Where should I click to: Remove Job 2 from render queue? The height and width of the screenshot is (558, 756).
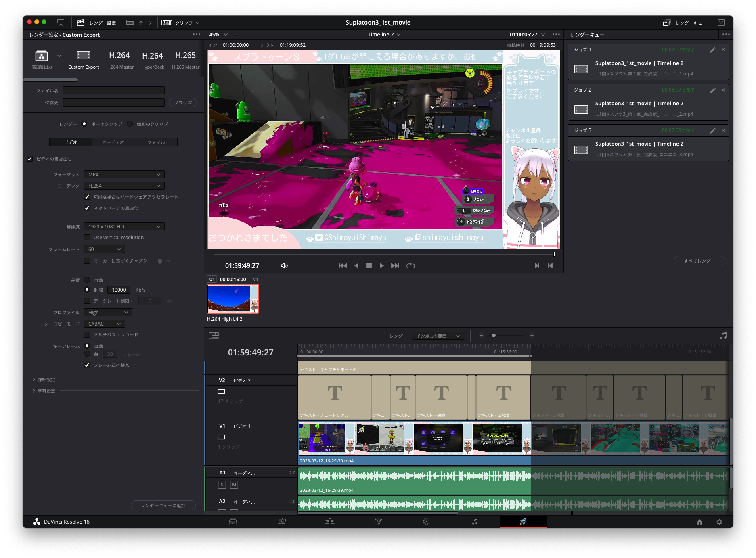(723, 90)
